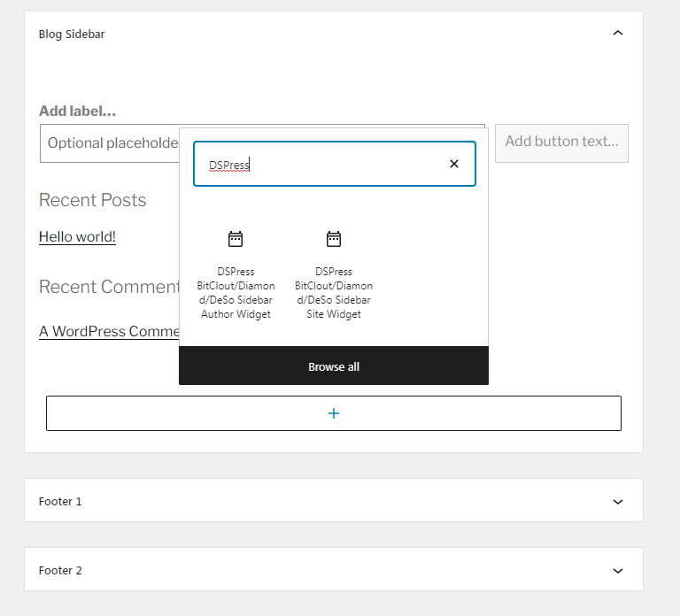Expand the Footer 2 widget area
This screenshot has height=616, width=680.
point(617,571)
